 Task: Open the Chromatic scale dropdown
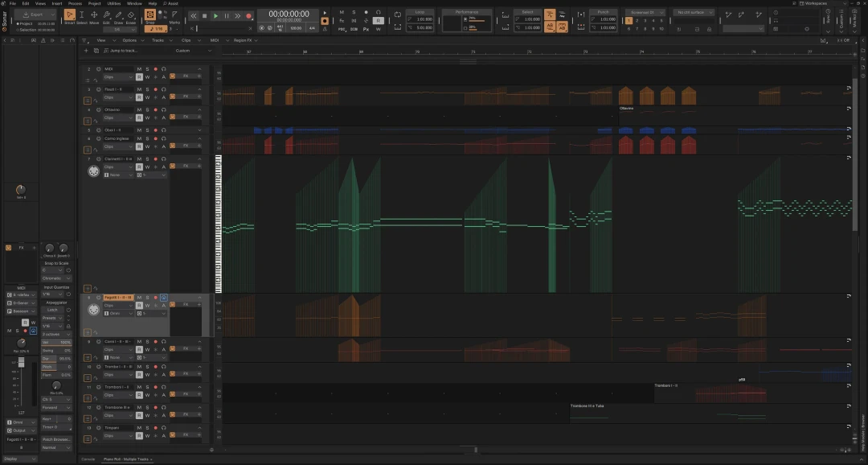click(x=56, y=278)
